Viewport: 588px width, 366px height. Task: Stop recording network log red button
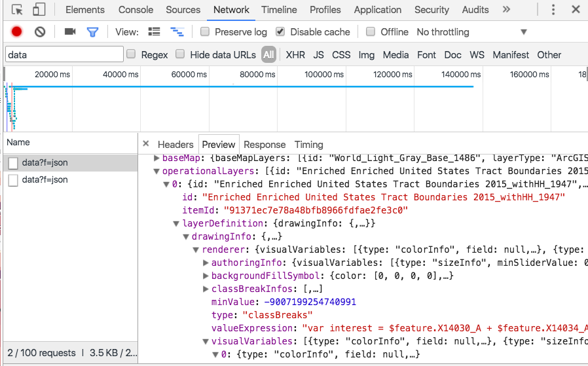click(17, 32)
